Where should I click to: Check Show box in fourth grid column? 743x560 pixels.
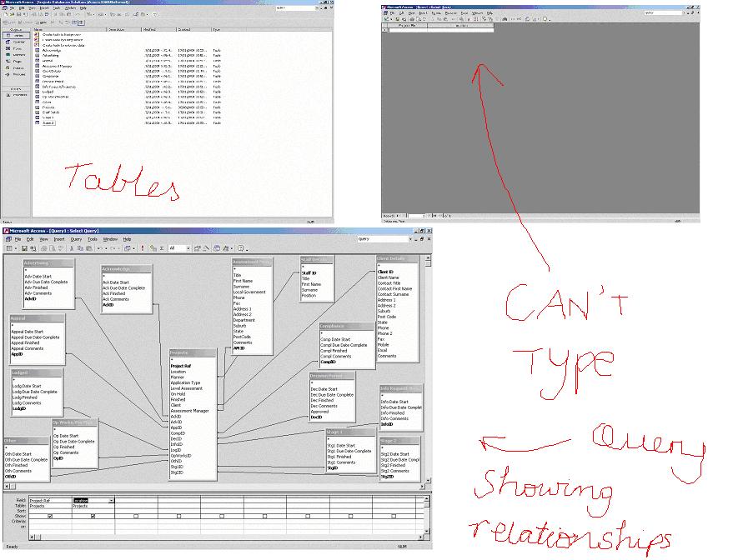click(178, 517)
